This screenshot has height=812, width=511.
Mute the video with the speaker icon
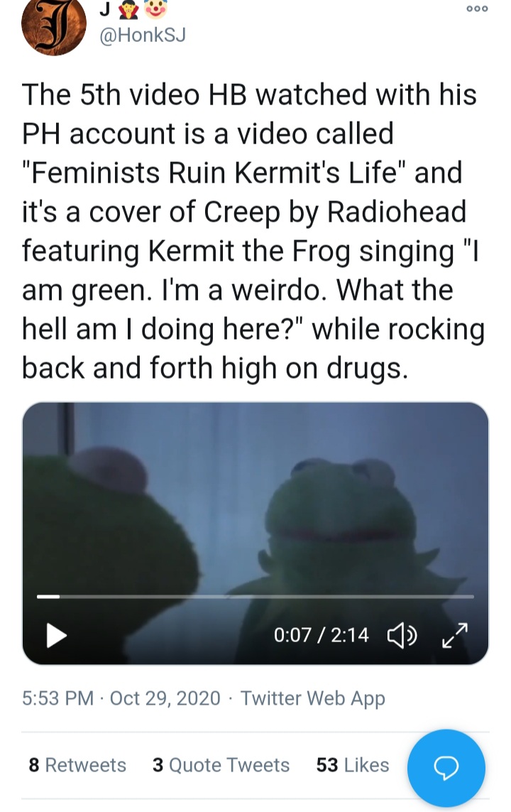pyautogui.click(x=402, y=635)
